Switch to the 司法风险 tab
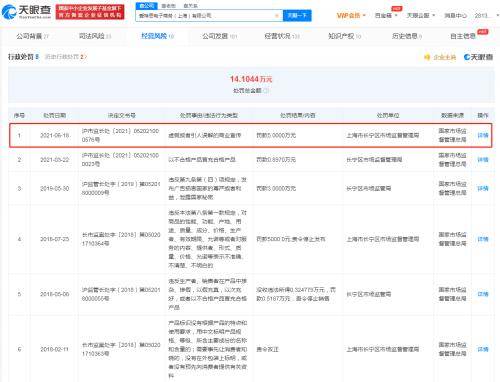Image resolution: width=500 pixels, height=382 pixels. [x=95, y=36]
